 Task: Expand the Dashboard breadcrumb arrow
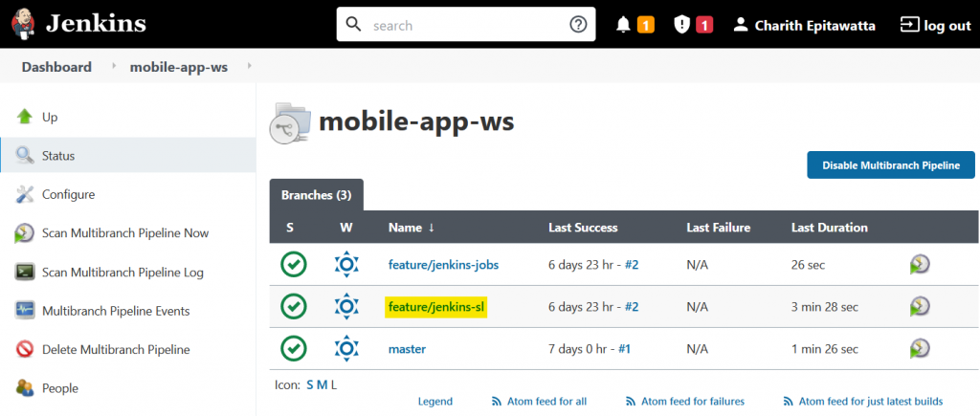point(114,66)
